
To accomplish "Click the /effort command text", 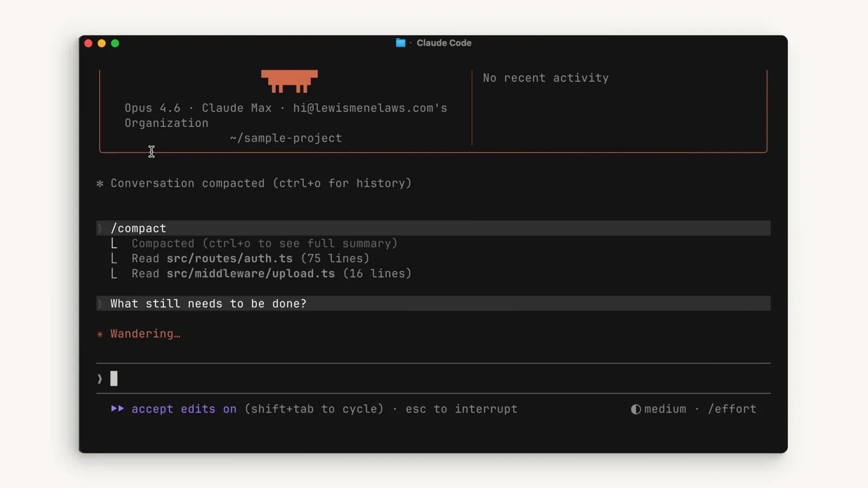I will click(x=732, y=409).
